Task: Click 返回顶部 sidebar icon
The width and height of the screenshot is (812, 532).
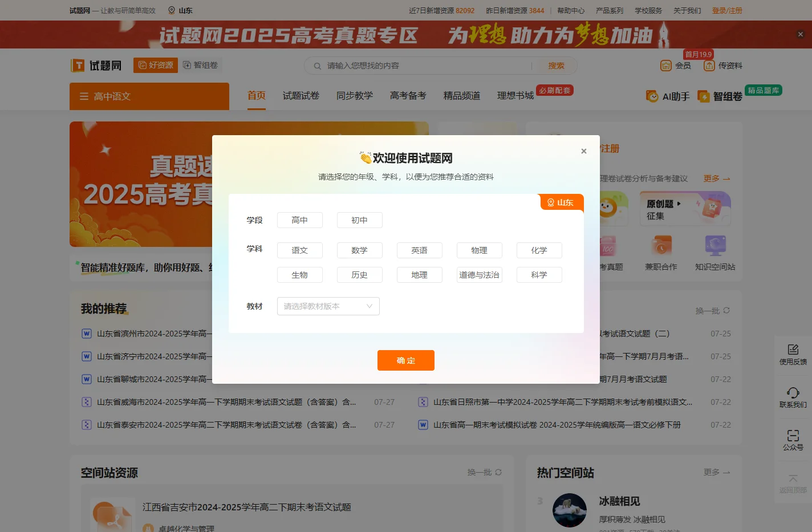Action: 793,484
